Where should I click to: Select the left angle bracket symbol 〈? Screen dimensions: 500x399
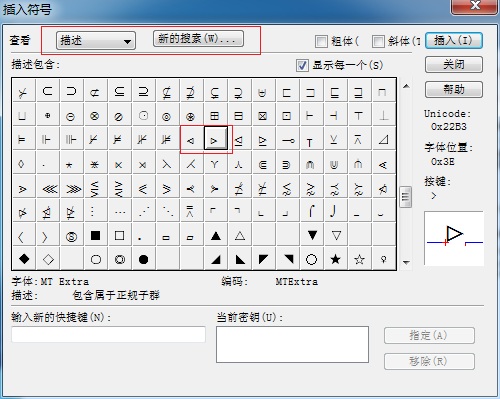(x=24, y=235)
